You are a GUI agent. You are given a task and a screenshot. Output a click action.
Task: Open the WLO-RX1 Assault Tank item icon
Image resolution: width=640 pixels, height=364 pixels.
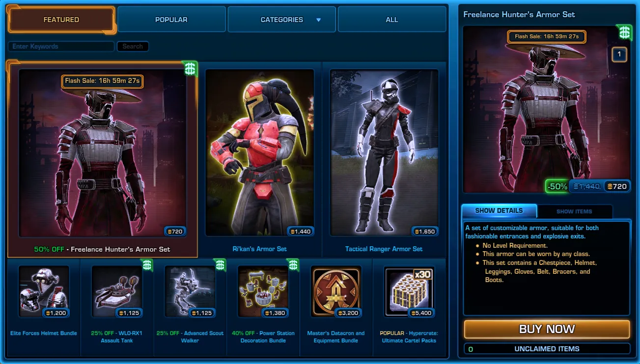click(x=117, y=292)
